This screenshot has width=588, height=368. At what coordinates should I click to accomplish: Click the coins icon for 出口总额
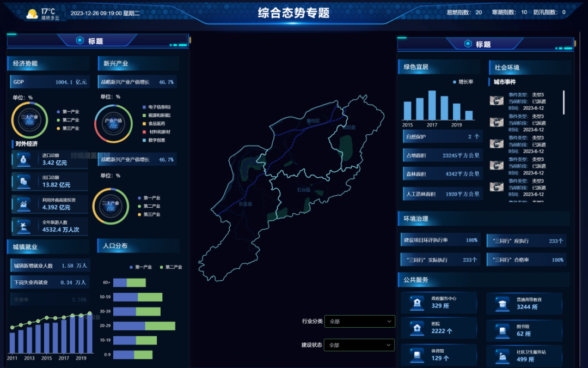point(23,182)
